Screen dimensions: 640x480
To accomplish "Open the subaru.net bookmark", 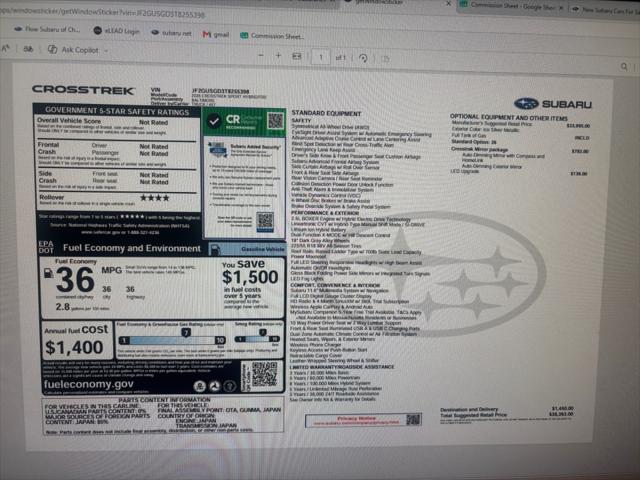I will tap(171, 33).
